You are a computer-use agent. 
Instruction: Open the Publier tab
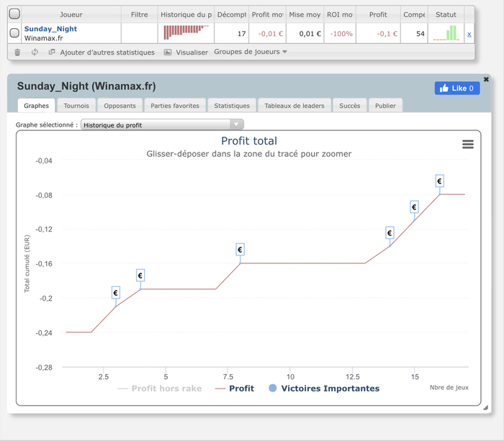(x=385, y=106)
